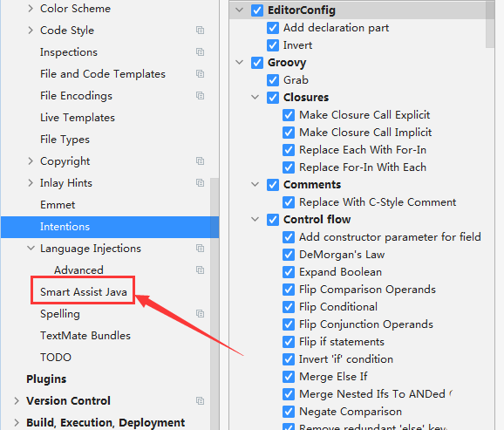This screenshot has width=504, height=430.
Task: Expand the Code Style settings node
Action: [31, 31]
